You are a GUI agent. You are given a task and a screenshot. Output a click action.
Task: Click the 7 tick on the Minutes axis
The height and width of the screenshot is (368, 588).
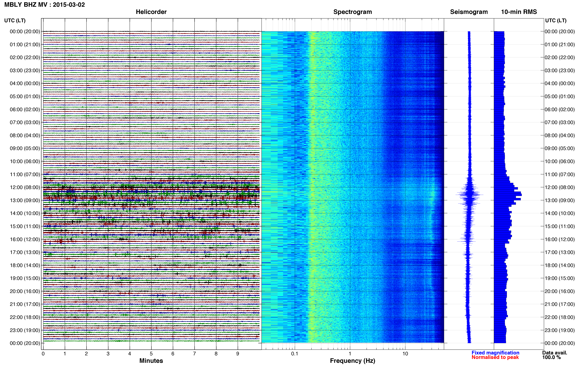pos(195,354)
